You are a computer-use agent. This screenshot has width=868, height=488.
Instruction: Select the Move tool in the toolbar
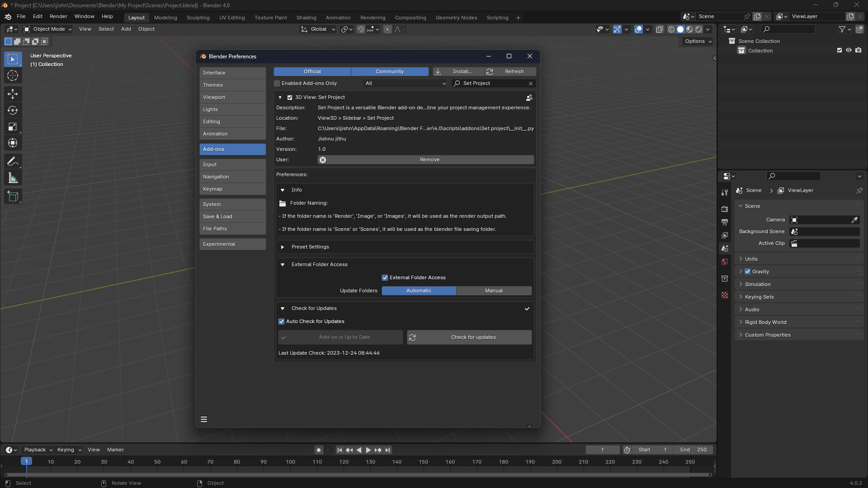(13, 94)
